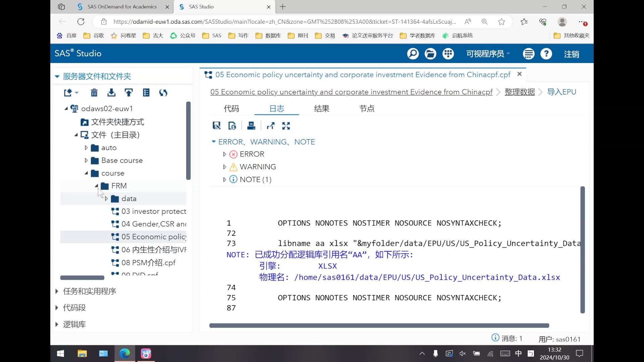The image size is (644, 362).
Task: Expand the NOTE (1) log category
Action: tap(224, 179)
